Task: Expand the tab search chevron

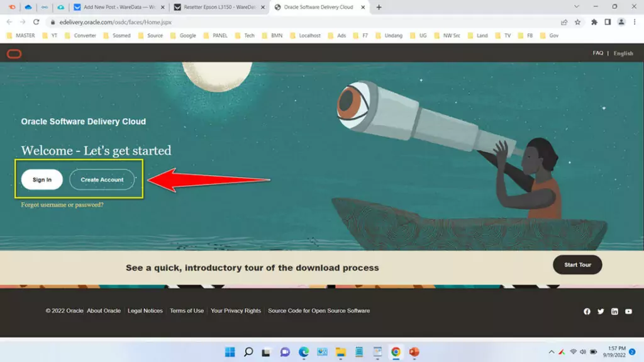Action: click(x=576, y=6)
